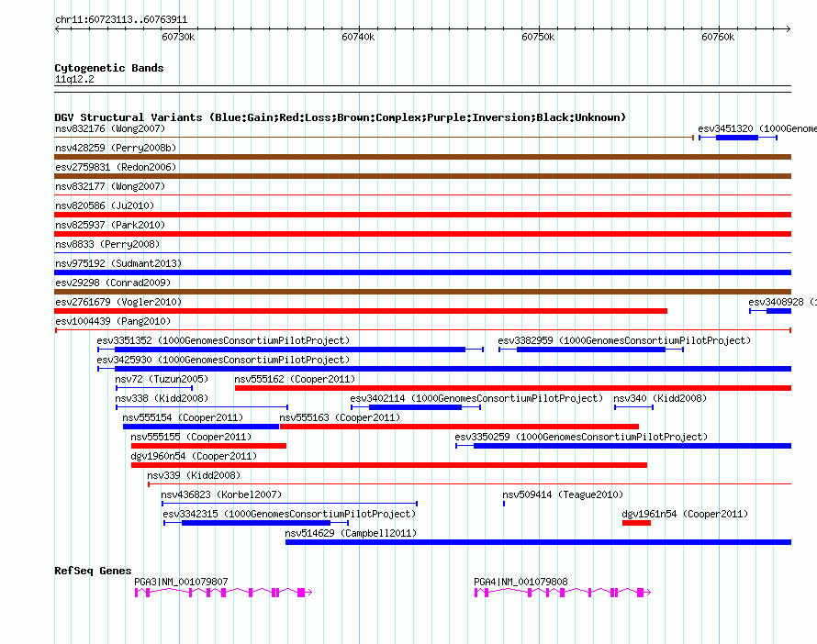Viewport: 817px width, 644px height.
Task: Click the thin blue nsv436823 interval line
Action: 290,504
